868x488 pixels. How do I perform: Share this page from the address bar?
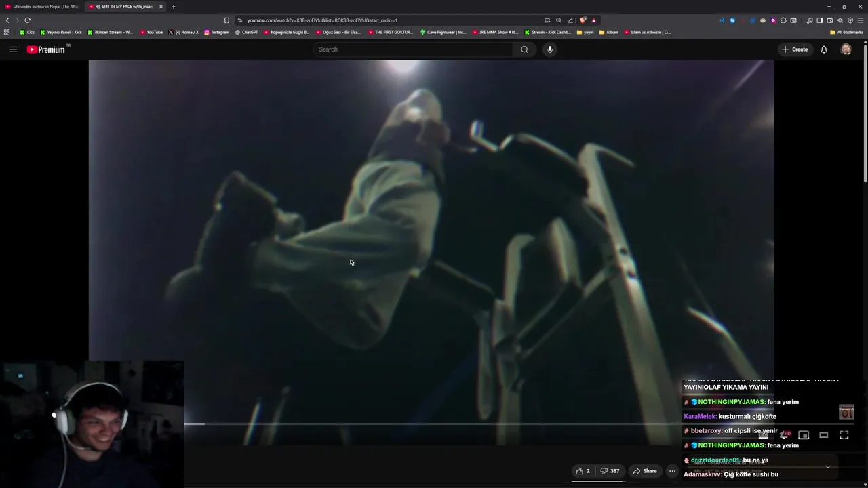(x=570, y=20)
